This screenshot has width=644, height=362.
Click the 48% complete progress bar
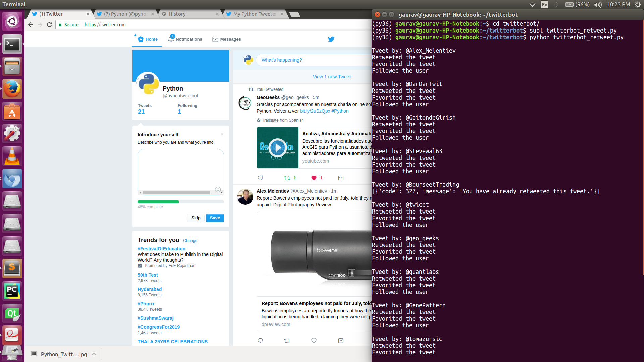[x=180, y=202]
